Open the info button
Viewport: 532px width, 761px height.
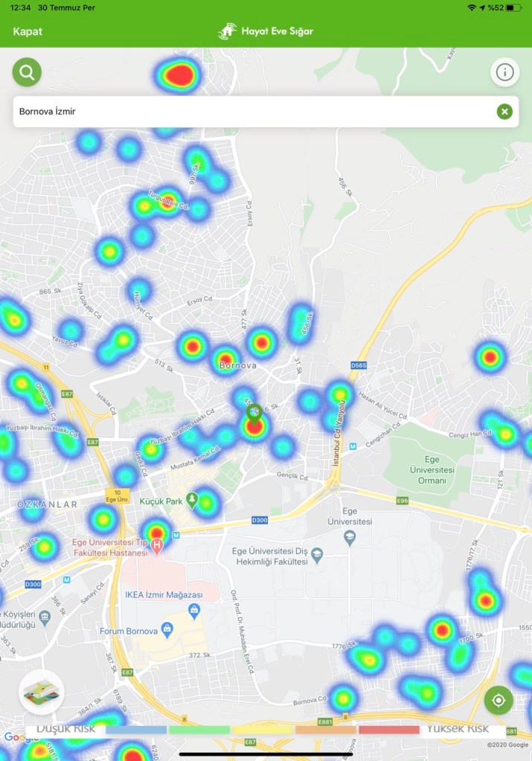[504, 72]
